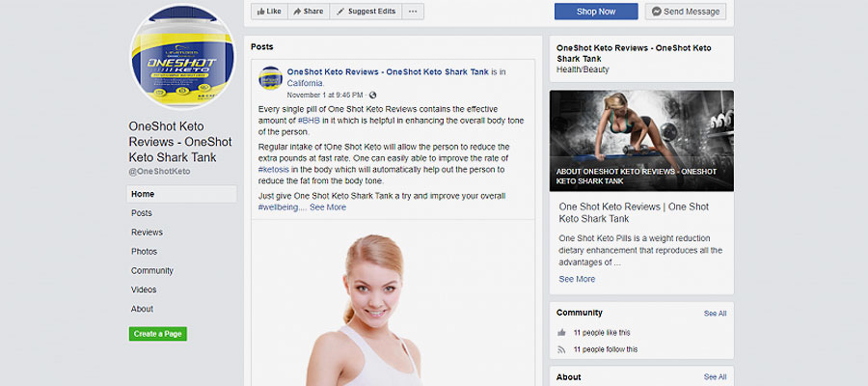Click the follow feed icon in Community
868x386 pixels.
pos(562,349)
